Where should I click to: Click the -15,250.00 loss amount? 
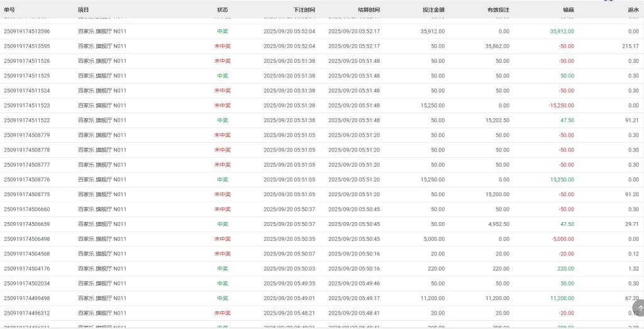[x=561, y=106]
